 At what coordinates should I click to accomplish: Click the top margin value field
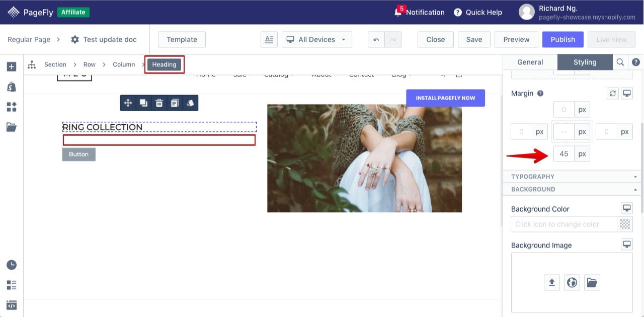(564, 110)
